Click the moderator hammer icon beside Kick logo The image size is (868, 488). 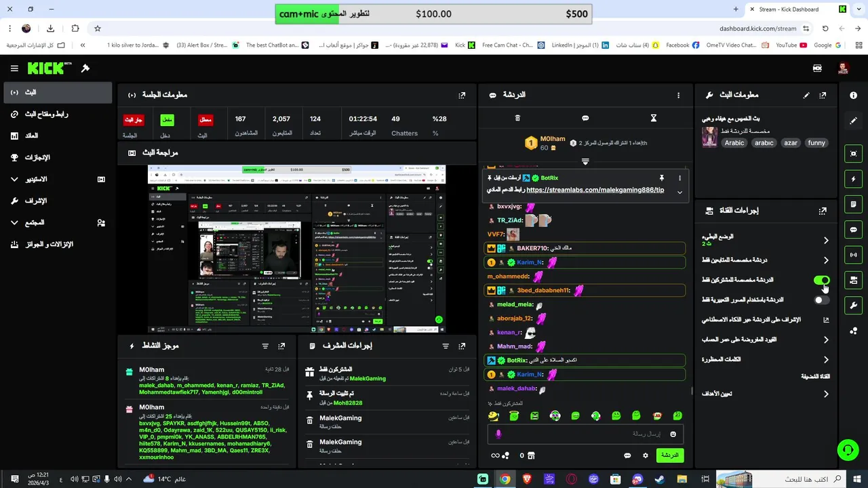(85, 68)
